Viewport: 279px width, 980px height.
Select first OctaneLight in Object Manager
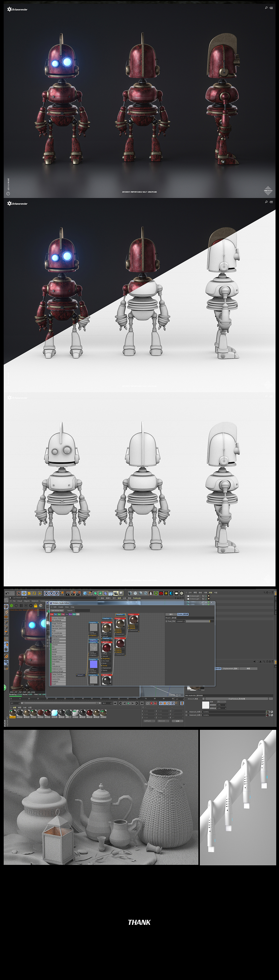[195, 596]
